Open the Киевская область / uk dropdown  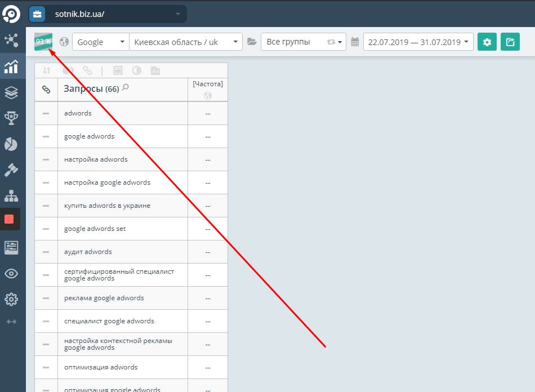[x=186, y=42]
